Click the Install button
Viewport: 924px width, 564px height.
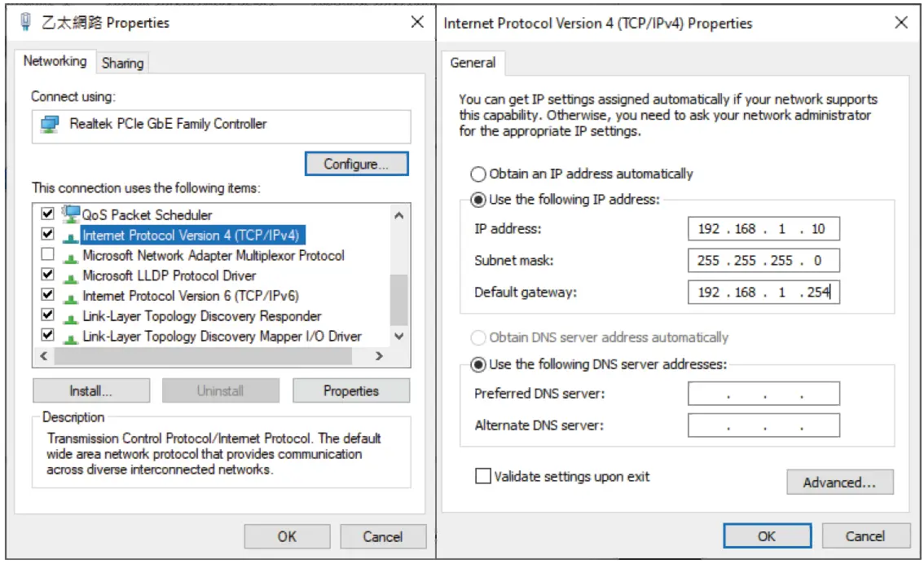click(x=90, y=390)
